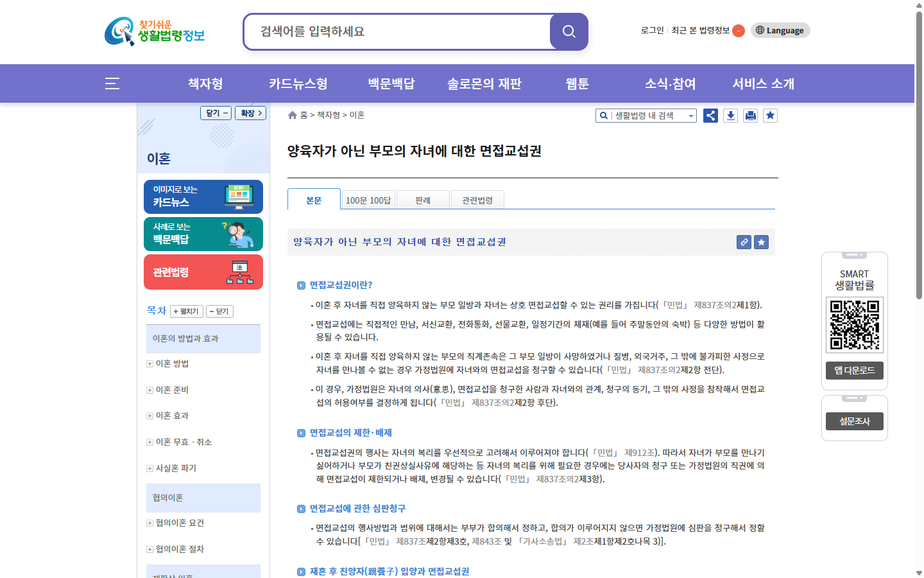Click the search input field
The image size is (924, 578).
click(x=398, y=31)
